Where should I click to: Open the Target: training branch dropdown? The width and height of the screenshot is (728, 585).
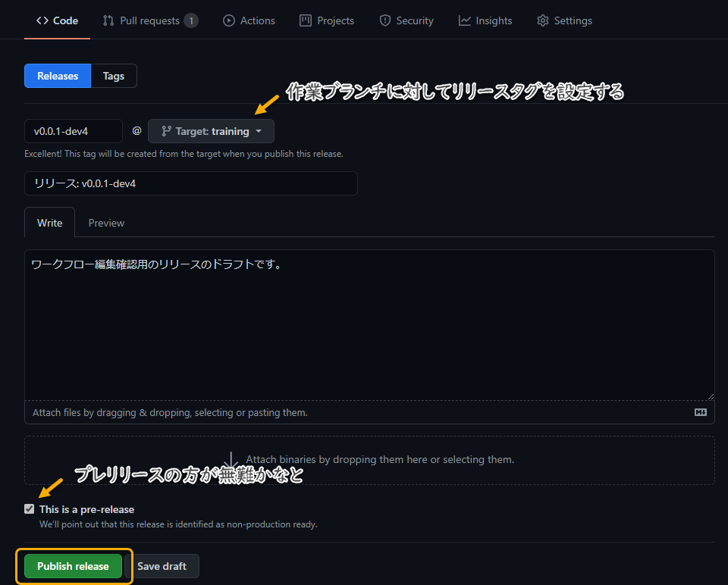[212, 131]
